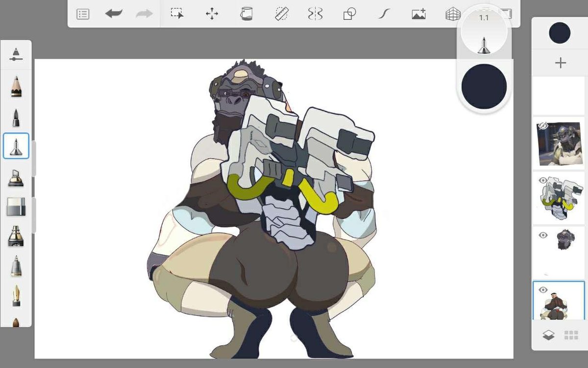Screen dimensions: 588x368
Task: Open color editor from top-right circle
Action: click(560, 33)
